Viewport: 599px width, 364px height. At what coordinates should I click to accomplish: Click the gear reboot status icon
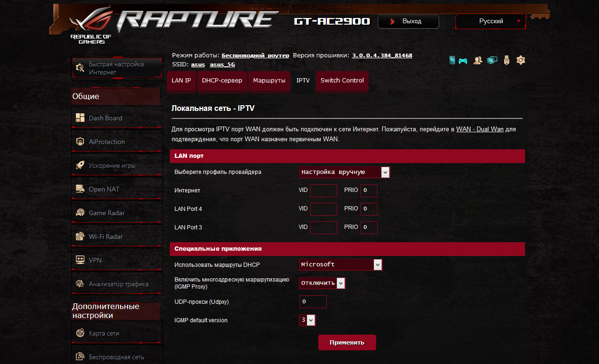(521, 60)
